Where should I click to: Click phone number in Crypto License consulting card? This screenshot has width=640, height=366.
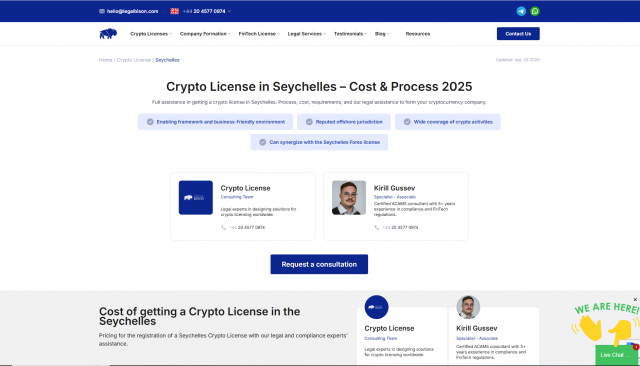tap(247, 228)
